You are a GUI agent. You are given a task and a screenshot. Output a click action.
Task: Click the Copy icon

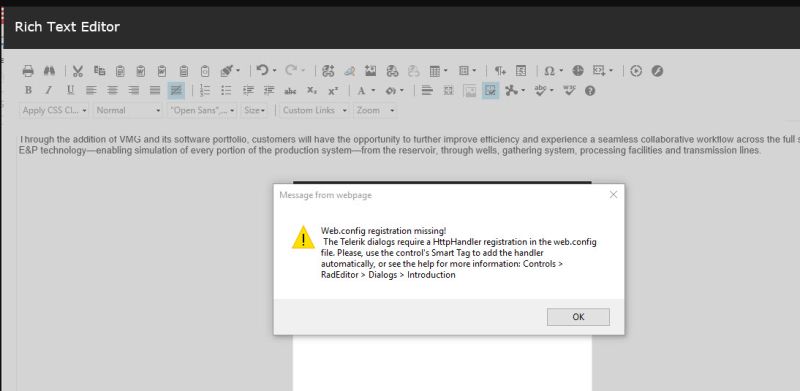[99, 71]
